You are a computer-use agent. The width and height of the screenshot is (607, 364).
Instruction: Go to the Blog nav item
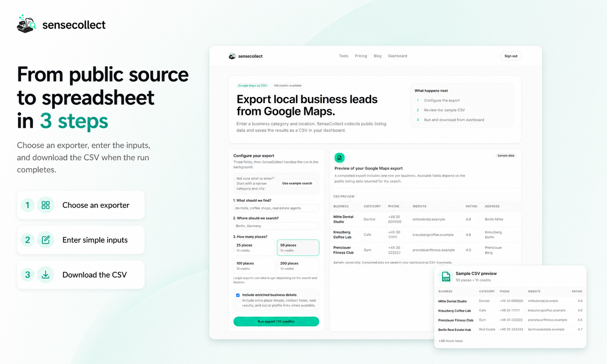tap(378, 56)
